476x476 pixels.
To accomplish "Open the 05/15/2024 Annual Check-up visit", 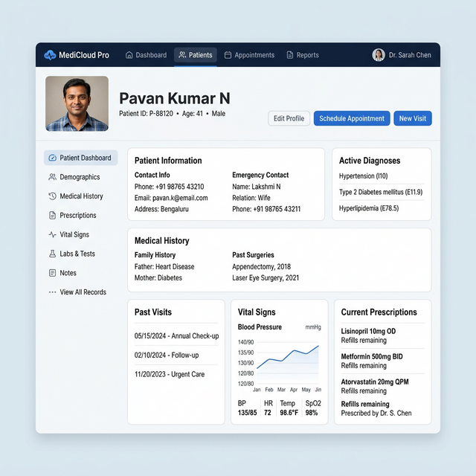I will click(176, 336).
